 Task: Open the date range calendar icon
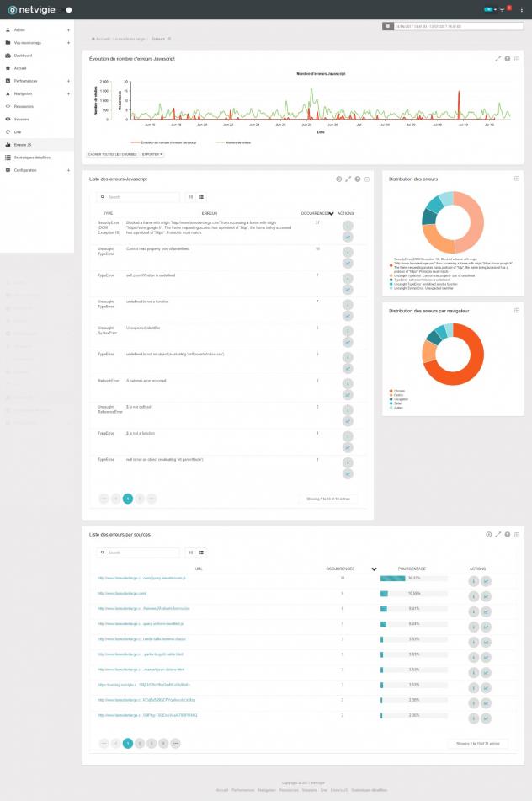pos(387,26)
